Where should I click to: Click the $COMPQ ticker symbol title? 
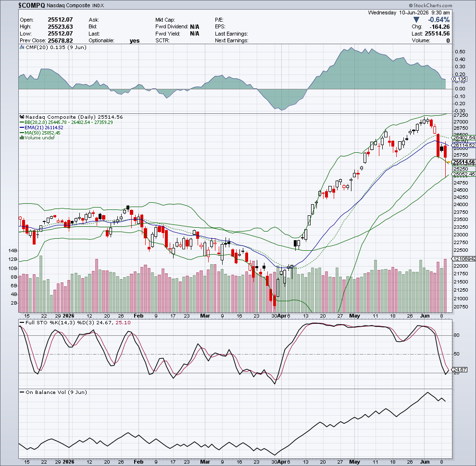(x=32, y=5)
